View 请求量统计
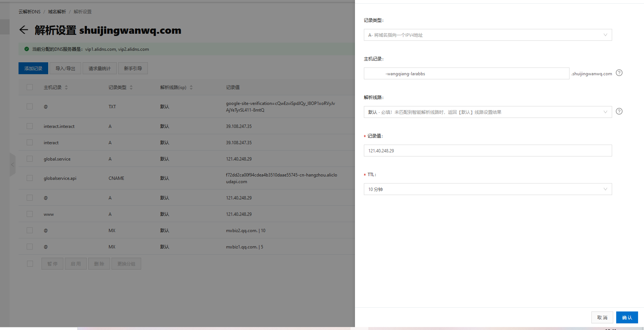 tap(99, 68)
